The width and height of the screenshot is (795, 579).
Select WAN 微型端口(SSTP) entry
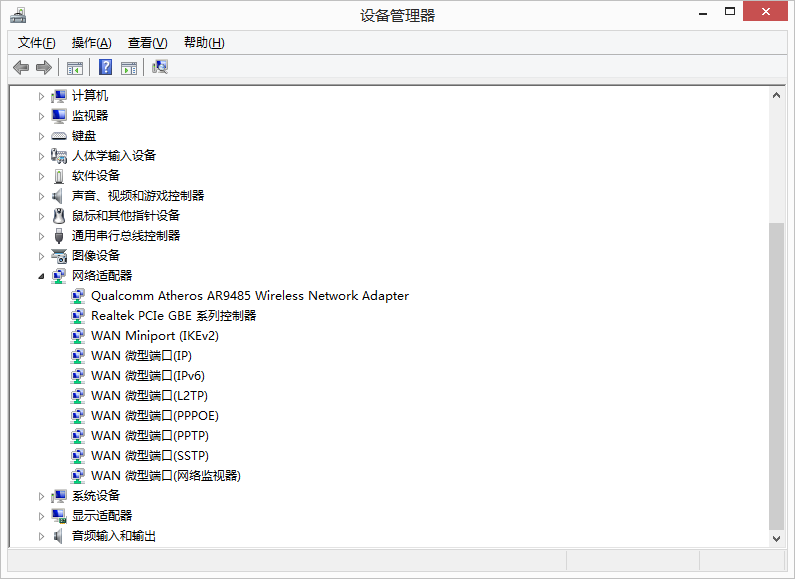coord(150,456)
